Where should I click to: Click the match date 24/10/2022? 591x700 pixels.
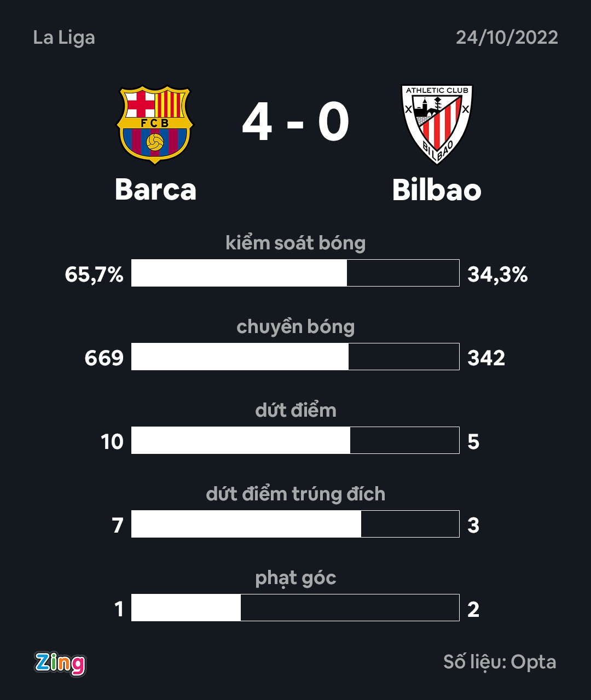(x=507, y=38)
